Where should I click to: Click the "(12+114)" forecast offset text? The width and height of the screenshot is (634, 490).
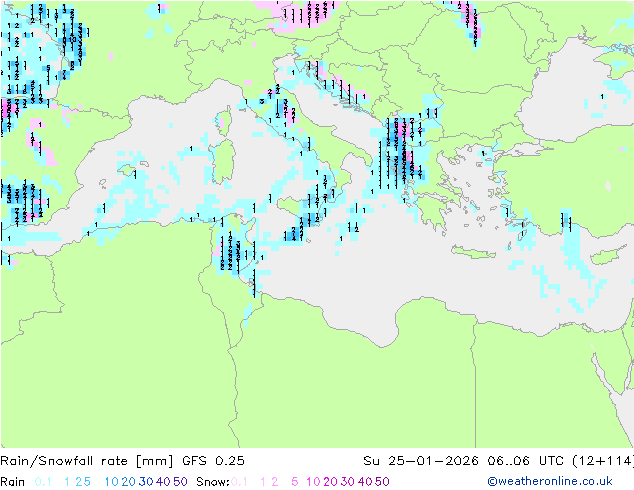tap(603, 461)
